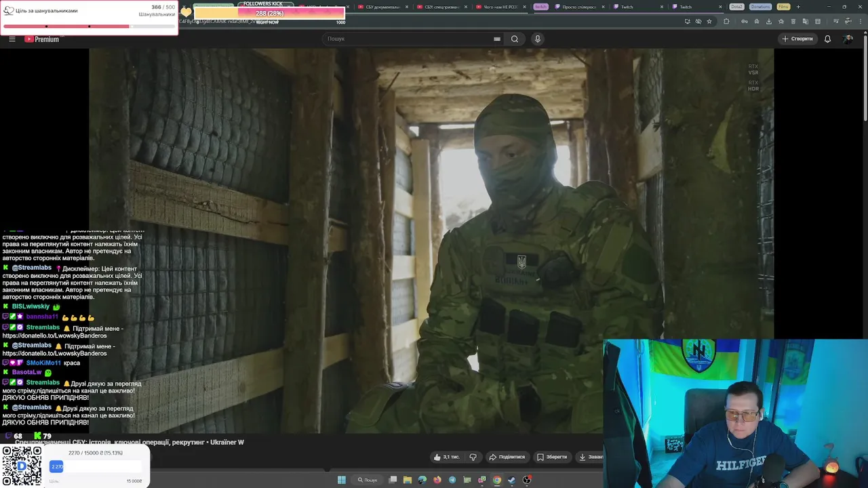Viewport: 868px width, 488px height.
Task: Open Task View from taskbar
Action: click(x=393, y=480)
